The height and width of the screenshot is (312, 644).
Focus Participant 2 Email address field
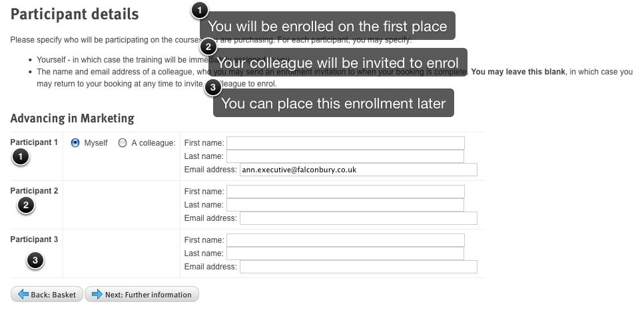click(x=358, y=218)
